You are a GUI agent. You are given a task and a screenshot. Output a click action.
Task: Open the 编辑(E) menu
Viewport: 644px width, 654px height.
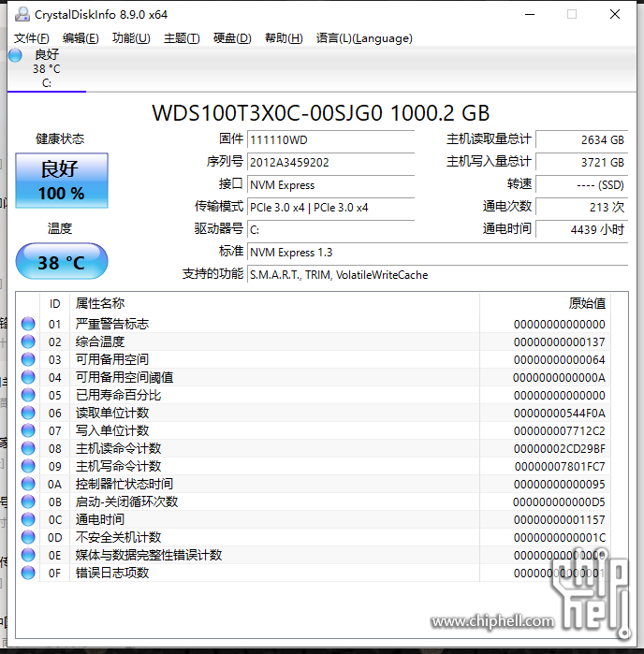(80, 38)
